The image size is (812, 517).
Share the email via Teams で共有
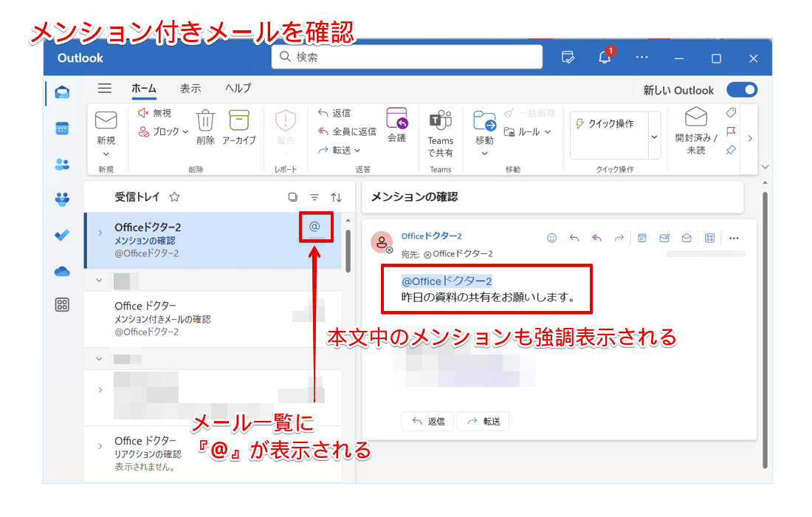(441, 133)
